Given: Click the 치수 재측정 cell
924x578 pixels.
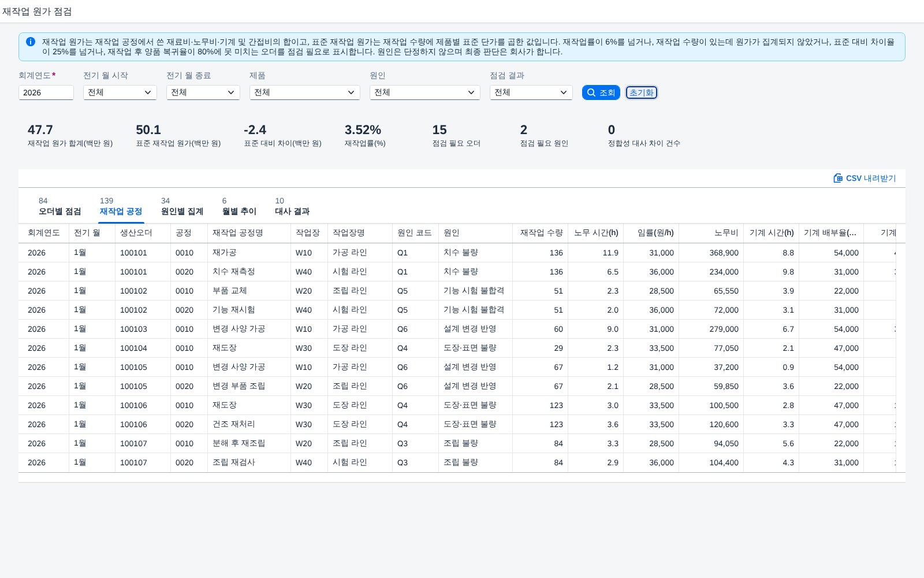Looking at the screenshot, I should click(249, 272).
